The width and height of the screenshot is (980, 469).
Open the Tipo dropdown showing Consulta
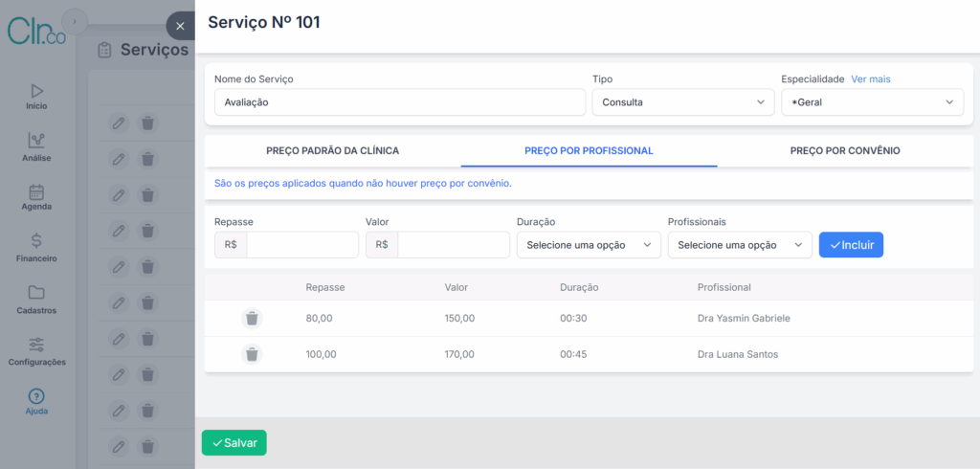click(682, 102)
